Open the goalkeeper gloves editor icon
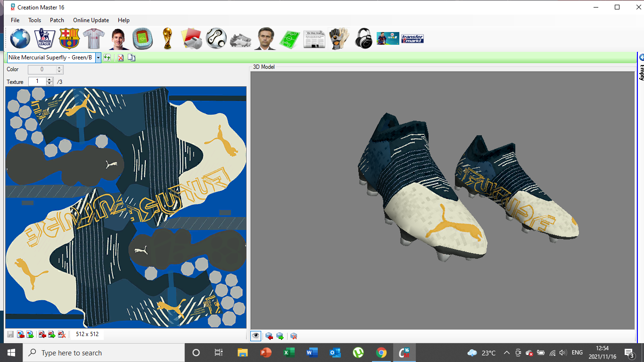Screen dimensions: 644x362 [339, 39]
